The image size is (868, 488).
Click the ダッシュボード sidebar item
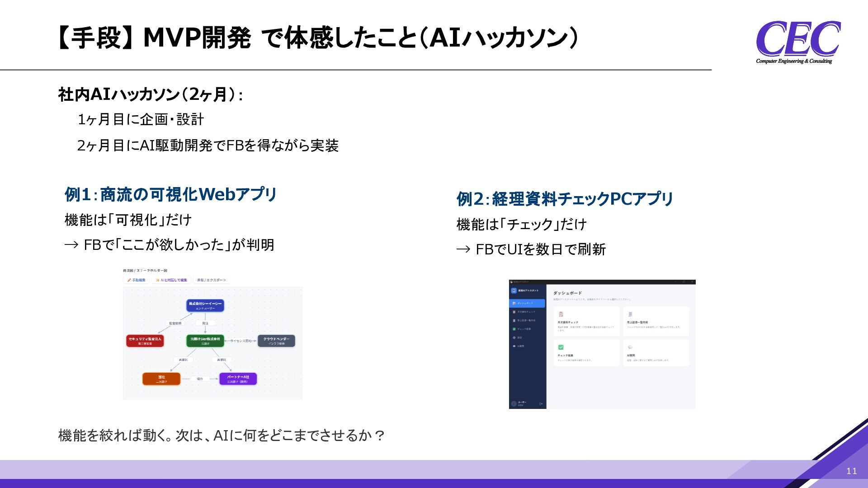(x=527, y=303)
